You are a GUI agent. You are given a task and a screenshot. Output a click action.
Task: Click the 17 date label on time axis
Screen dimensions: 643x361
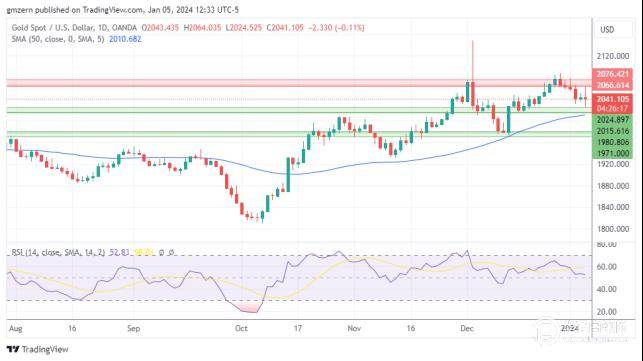tap(298, 329)
